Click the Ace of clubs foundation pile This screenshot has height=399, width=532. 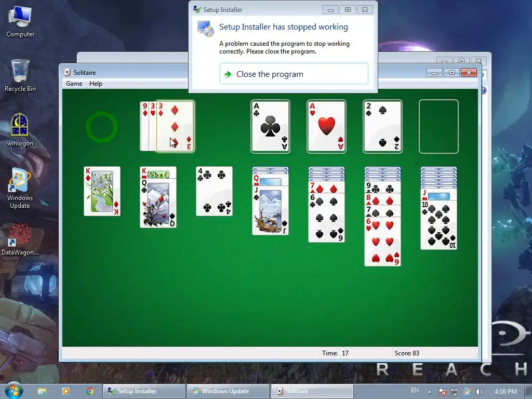[x=270, y=126]
